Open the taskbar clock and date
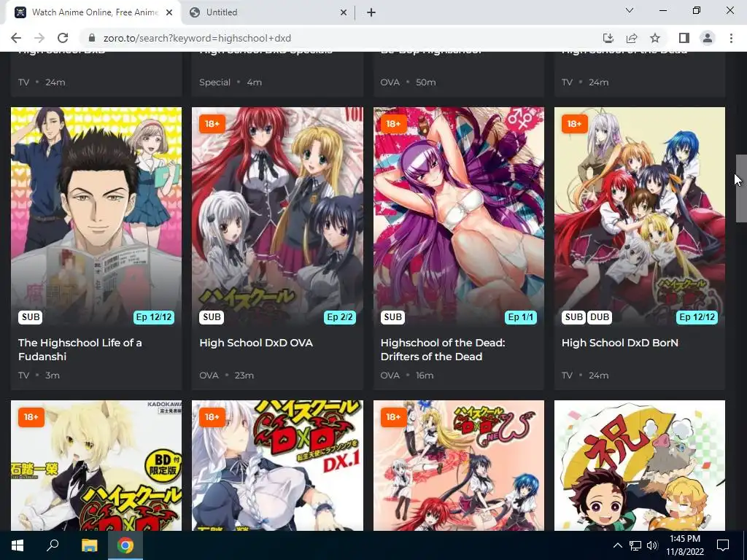This screenshot has width=747, height=560. tap(684, 545)
